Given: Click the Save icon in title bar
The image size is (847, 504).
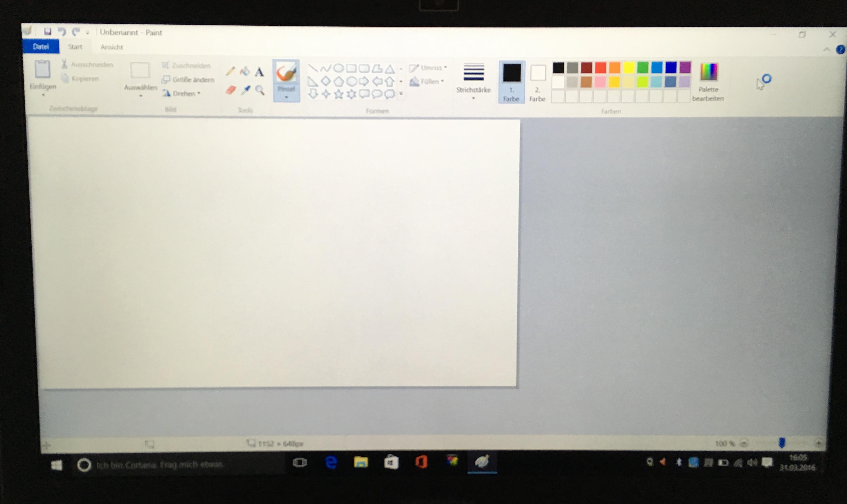Looking at the screenshot, I should click(x=48, y=32).
